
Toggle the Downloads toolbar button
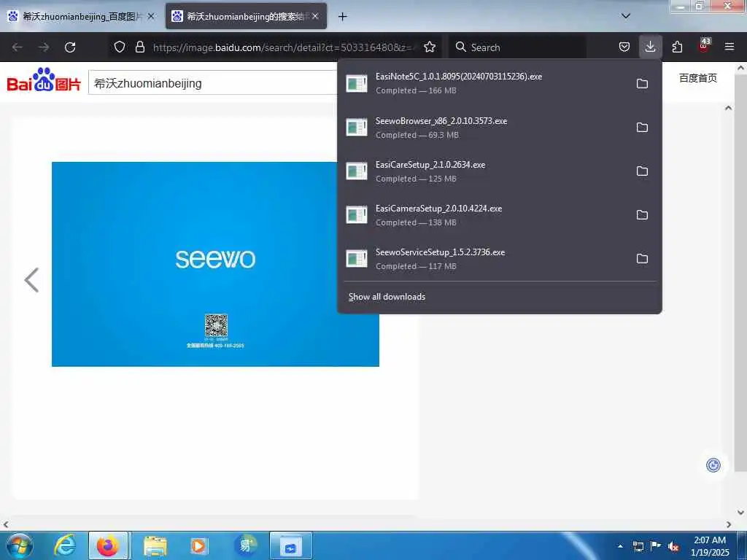650,47
